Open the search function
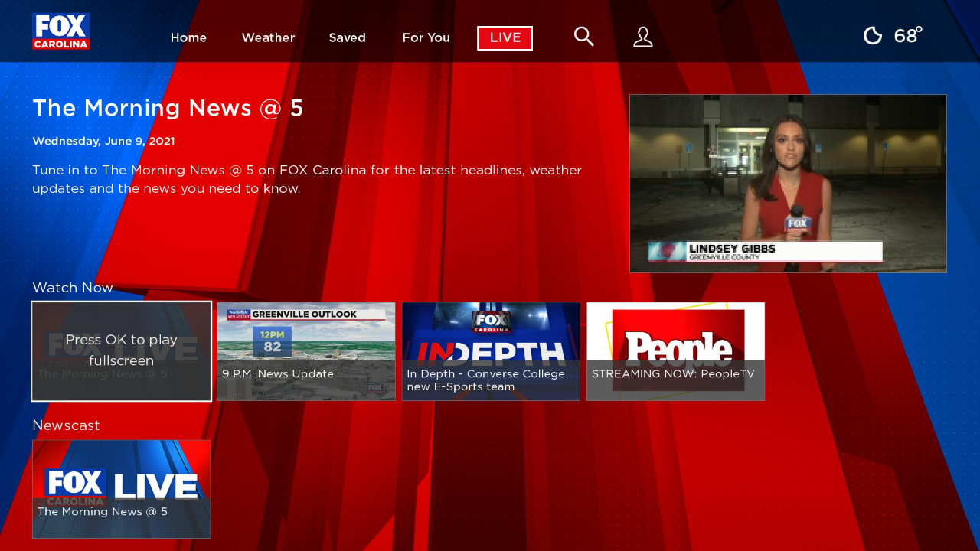 [583, 36]
